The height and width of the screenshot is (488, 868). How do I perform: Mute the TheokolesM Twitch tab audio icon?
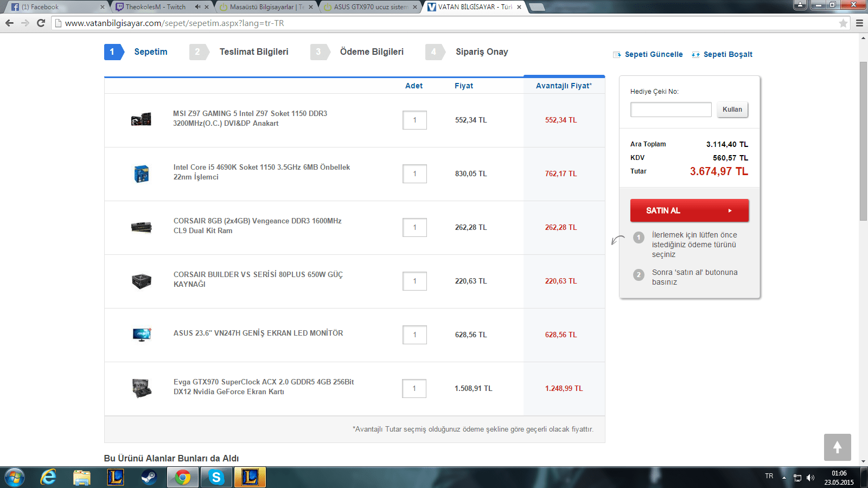[x=197, y=7]
